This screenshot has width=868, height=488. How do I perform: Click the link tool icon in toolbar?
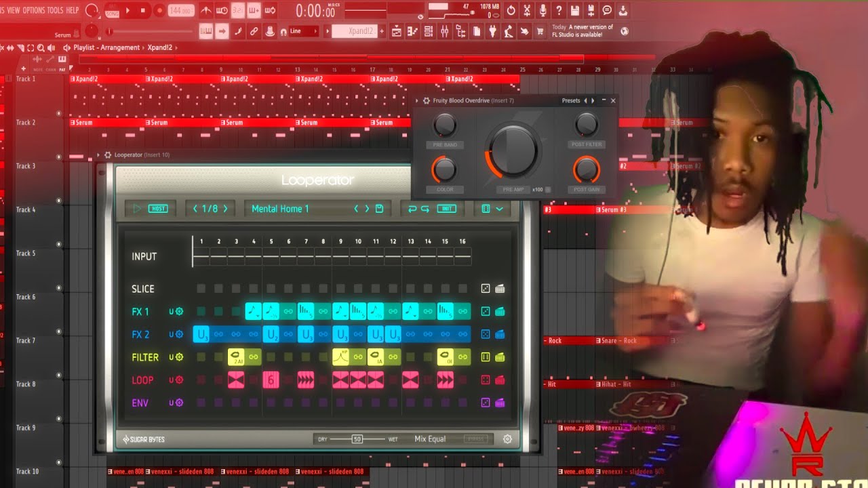pyautogui.click(x=254, y=31)
